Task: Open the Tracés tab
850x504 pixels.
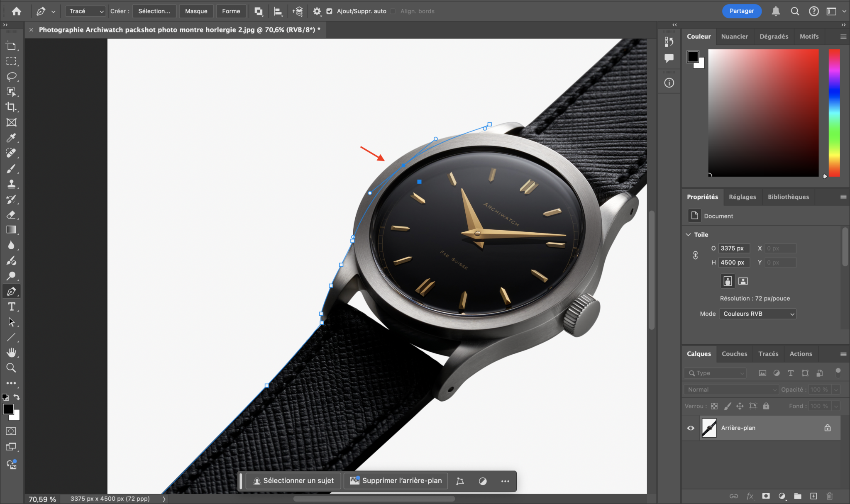Action: click(x=768, y=354)
